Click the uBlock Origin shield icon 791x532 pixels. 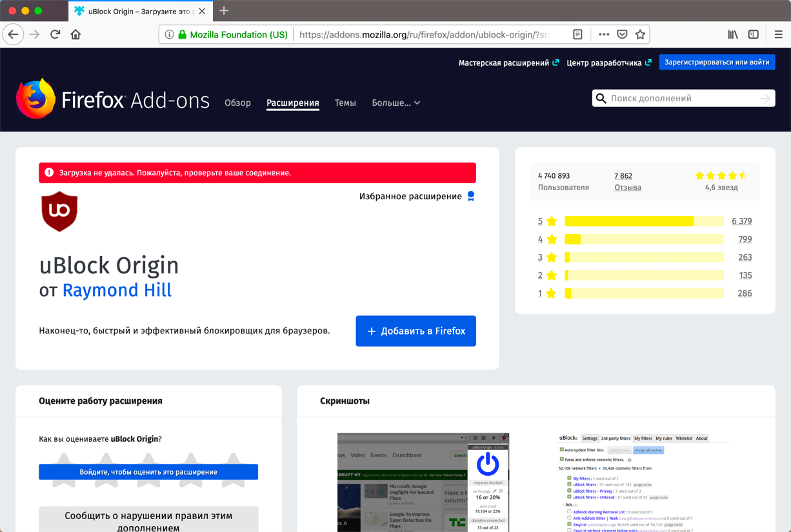coord(59,212)
